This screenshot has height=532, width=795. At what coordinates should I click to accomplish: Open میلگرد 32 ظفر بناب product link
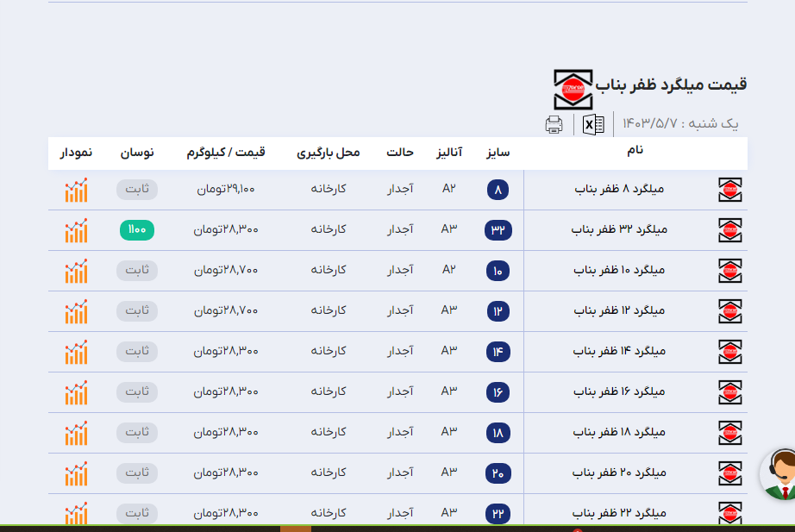(619, 230)
